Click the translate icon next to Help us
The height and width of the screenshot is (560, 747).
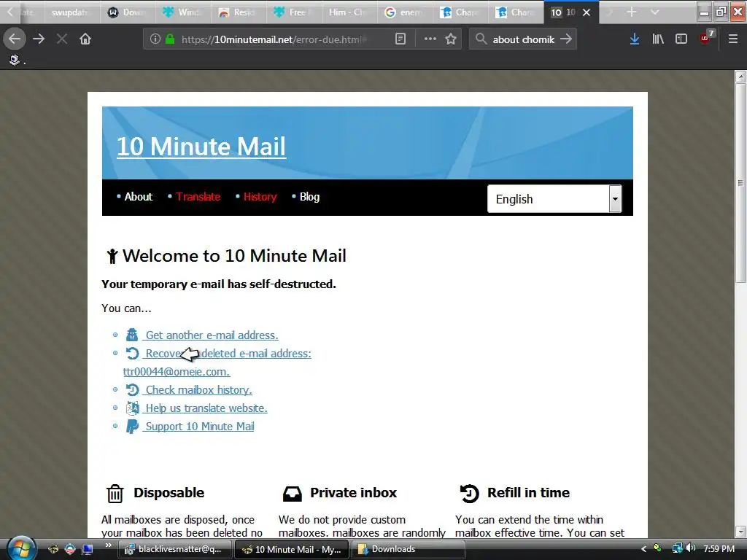[133, 408]
